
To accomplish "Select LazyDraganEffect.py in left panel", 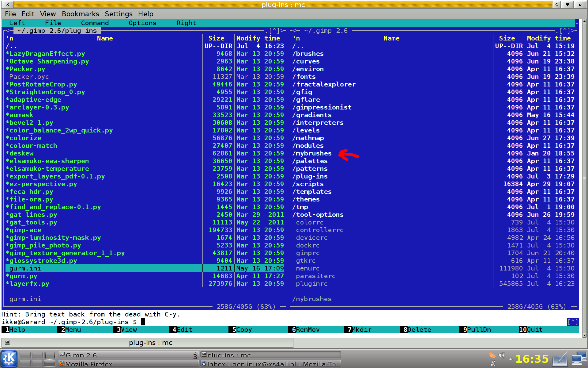I will point(45,54).
